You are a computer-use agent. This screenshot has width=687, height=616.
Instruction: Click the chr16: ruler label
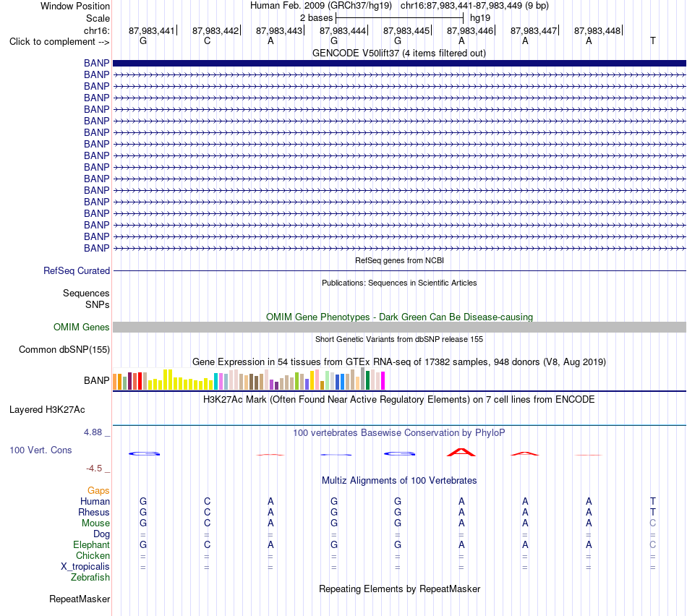click(96, 30)
